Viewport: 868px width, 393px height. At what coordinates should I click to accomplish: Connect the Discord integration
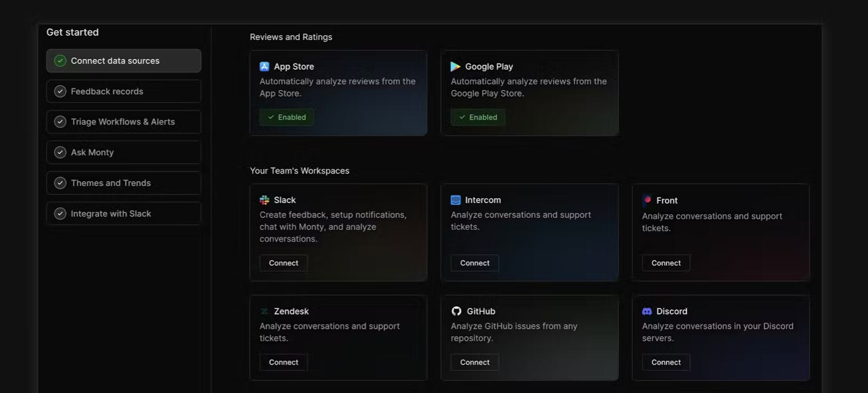[666, 362]
